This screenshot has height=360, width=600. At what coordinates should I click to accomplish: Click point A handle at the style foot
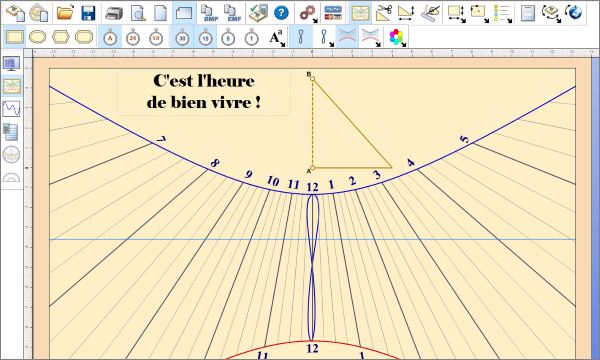312,168
